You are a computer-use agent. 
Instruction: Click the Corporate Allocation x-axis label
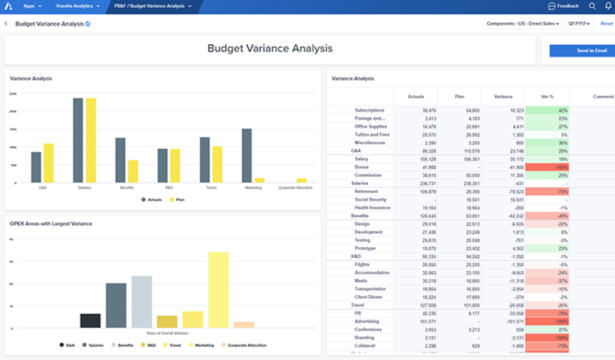295,187
